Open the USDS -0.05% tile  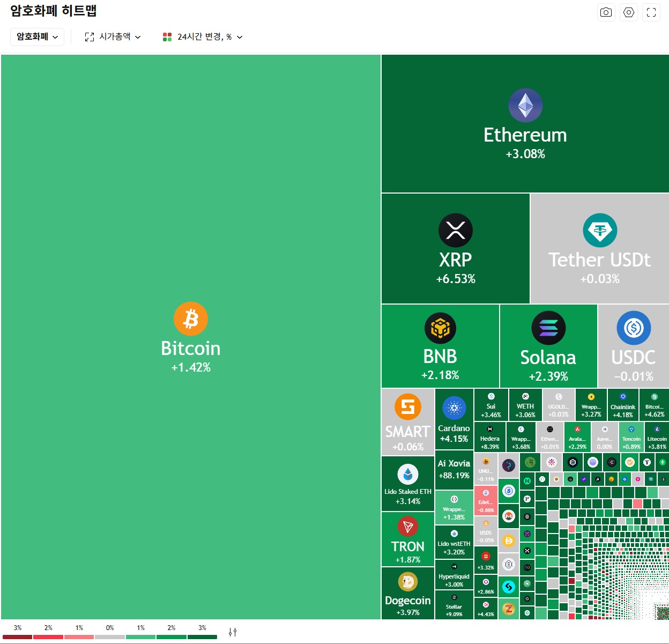pos(486,531)
